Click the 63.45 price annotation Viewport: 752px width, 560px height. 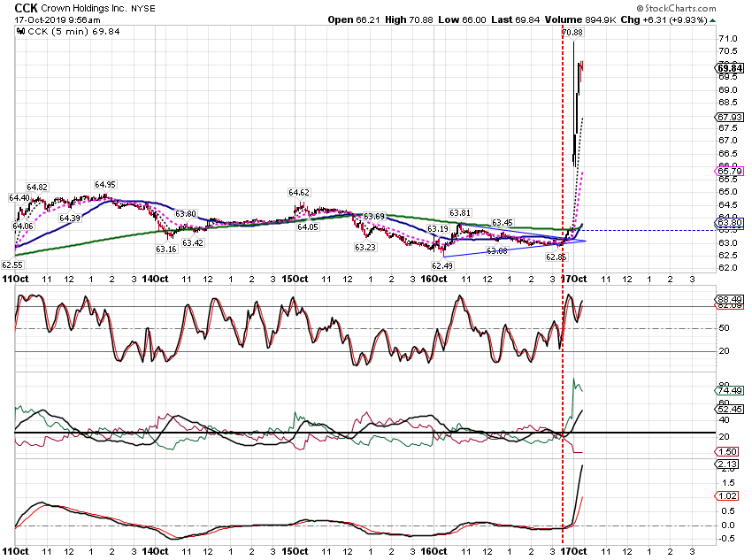503,222
